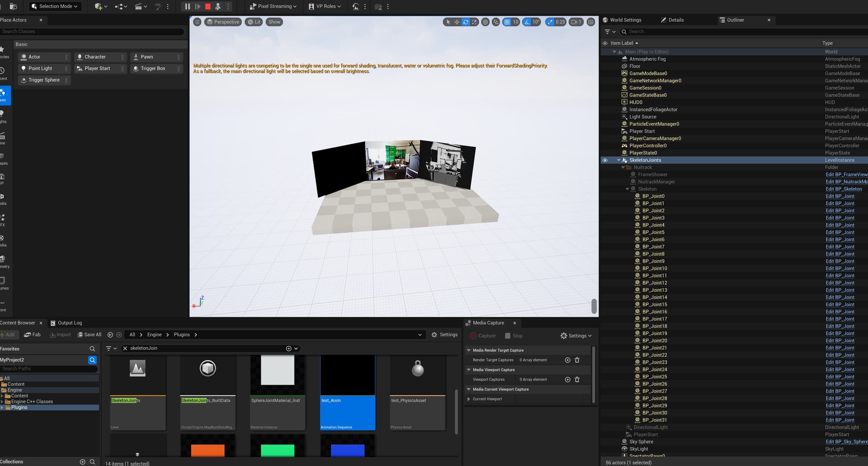Switch to the Details tab
The width and height of the screenshot is (868, 466).
point(675,20)
